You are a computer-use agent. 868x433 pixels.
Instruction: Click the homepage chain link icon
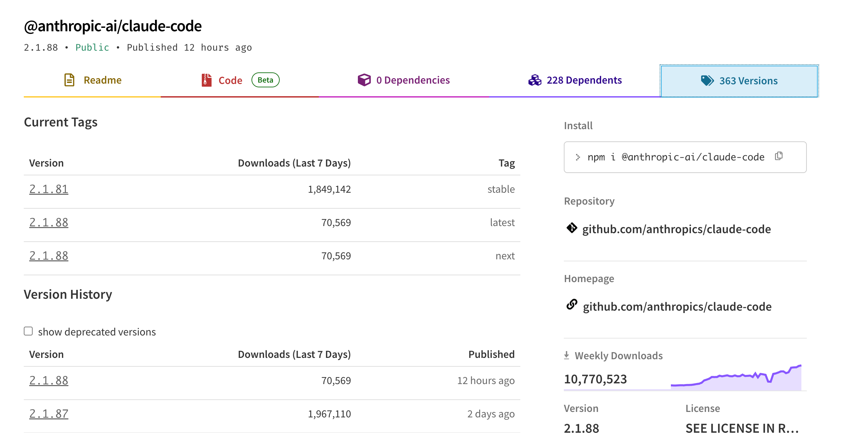[x=572, y=305]
